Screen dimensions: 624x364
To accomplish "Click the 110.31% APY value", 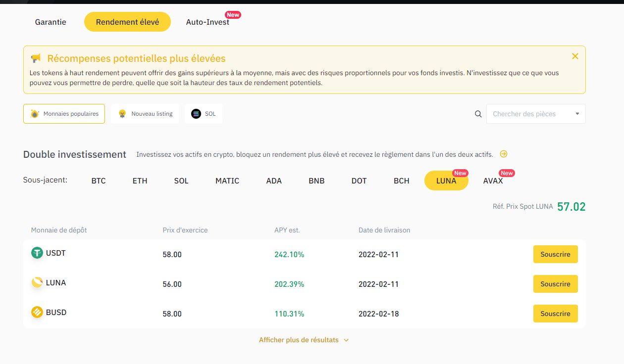I will point(289,314).
